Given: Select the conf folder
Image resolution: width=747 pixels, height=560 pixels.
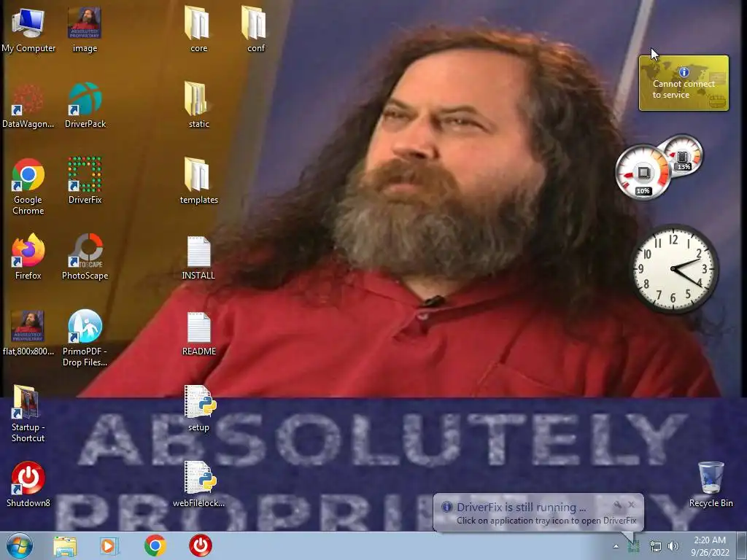Looking at the screenshot, I should [255, 30].
